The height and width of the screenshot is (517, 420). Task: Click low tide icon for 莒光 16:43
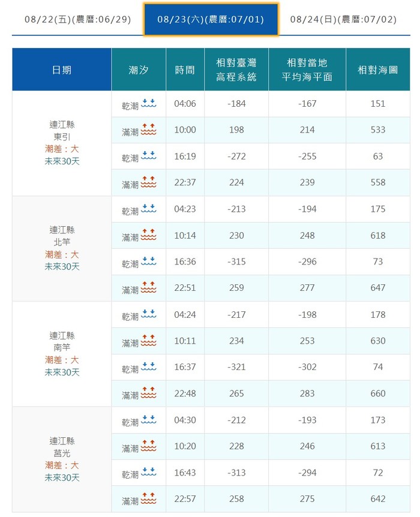tap(148, 473)
